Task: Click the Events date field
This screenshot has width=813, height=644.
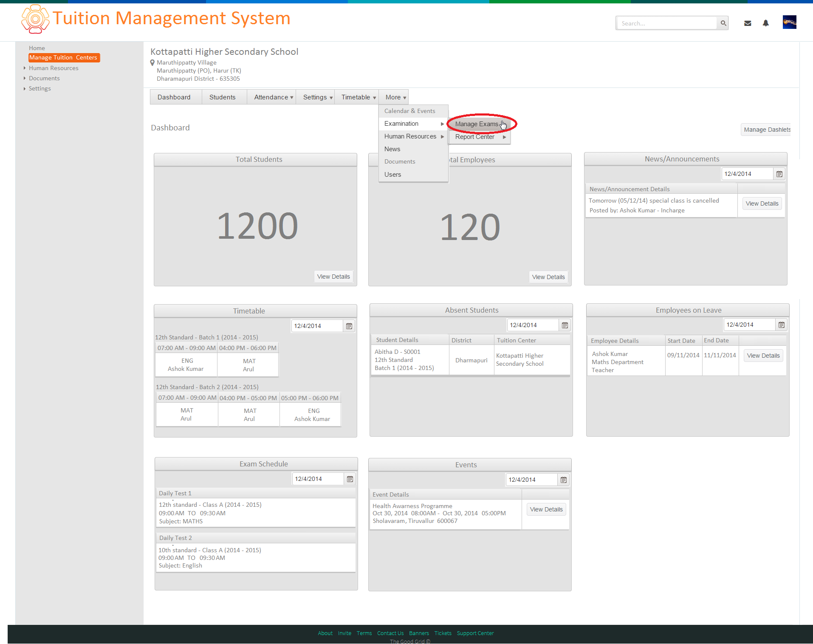Action: [x=532, y=480]
